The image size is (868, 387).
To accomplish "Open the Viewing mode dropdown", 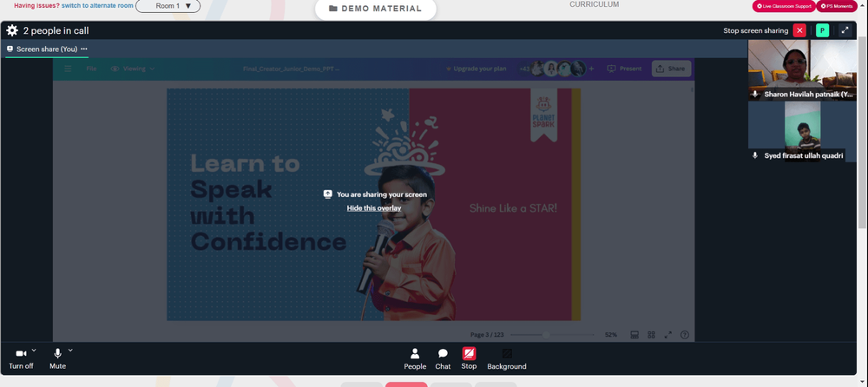I will (x=133, y=69).
